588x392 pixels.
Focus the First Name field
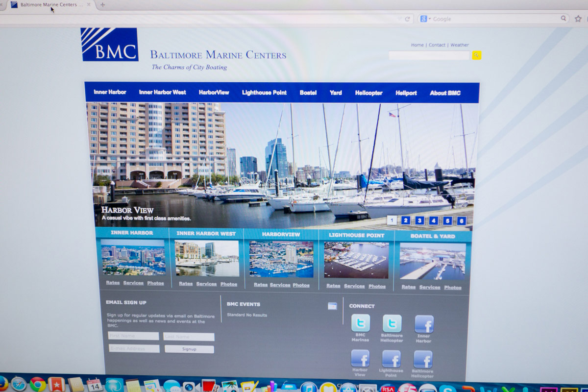click(133, 336)
